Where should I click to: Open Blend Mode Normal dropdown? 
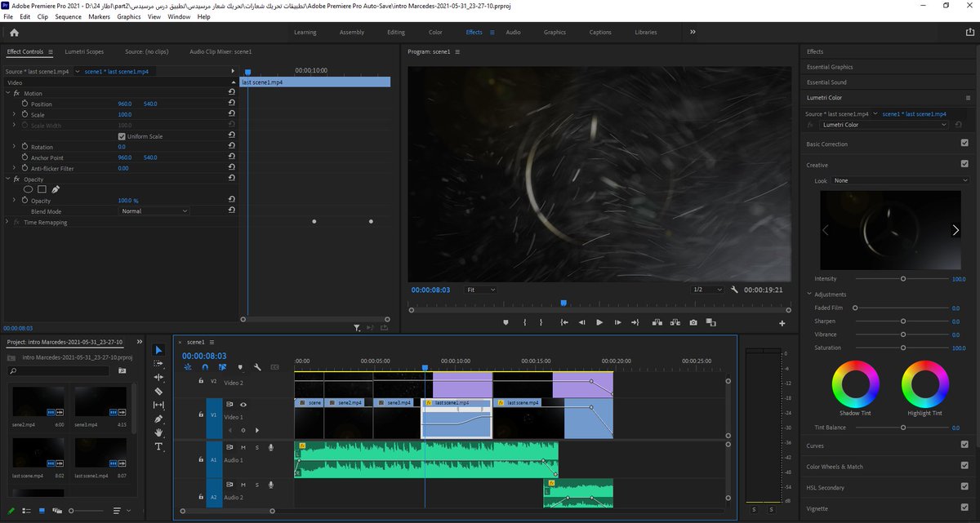[x=154, y=211]
